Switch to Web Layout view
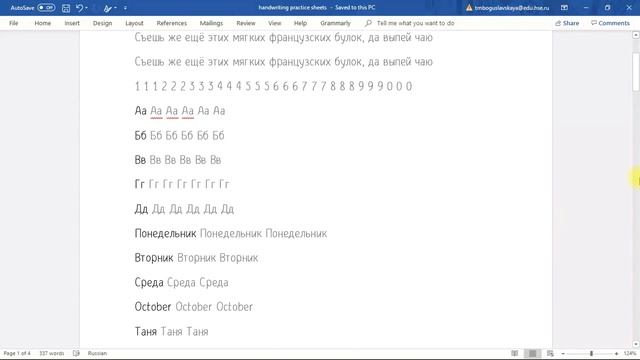This screenshot has width=640, height=360. (x=550, y=353)
